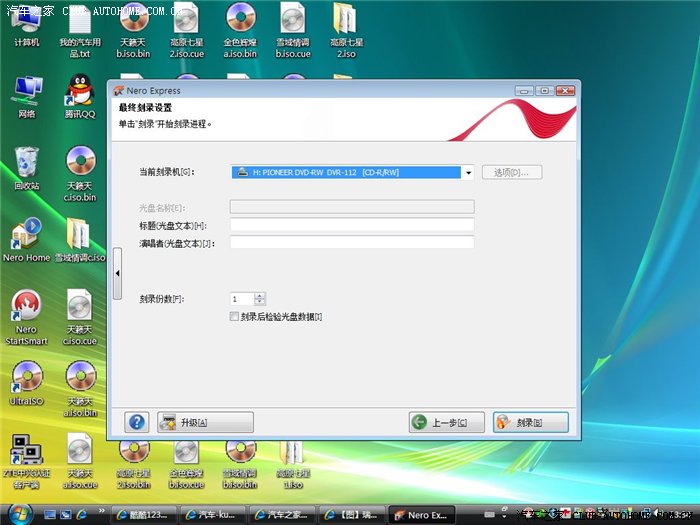
Task: Select the 高原七星 2.iso folder icon
Action: [x=346, y=30]
